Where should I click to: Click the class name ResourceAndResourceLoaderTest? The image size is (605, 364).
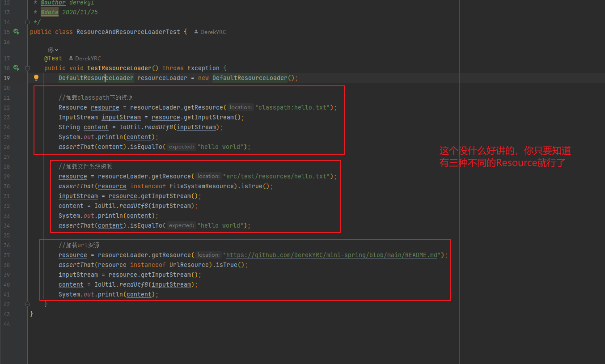click(128, 32)
